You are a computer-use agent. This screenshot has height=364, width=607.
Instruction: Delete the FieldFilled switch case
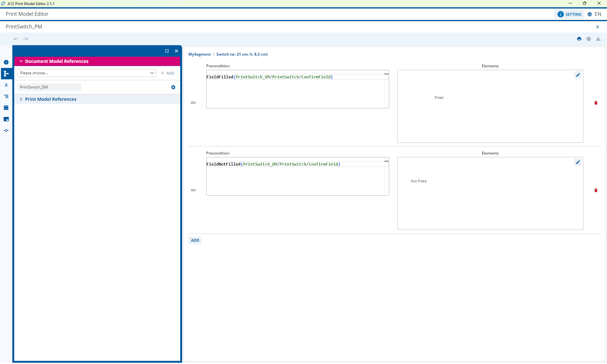596,103
